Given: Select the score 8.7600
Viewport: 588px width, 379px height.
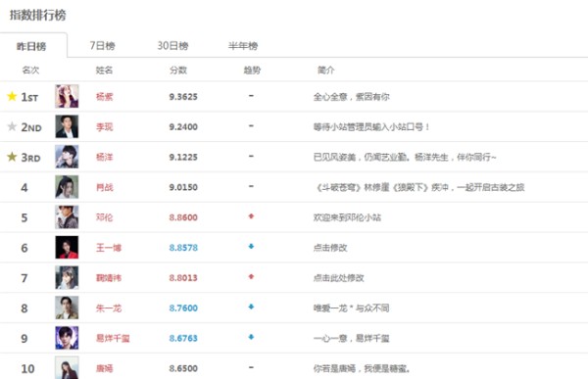Looking at the screenshot, I should (x=183, y=308).
